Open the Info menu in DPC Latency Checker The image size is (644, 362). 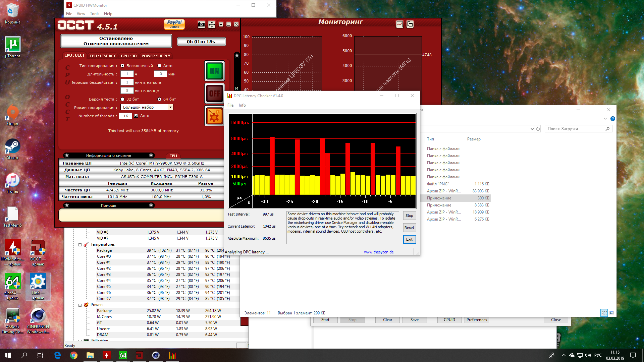click(242, 105)
